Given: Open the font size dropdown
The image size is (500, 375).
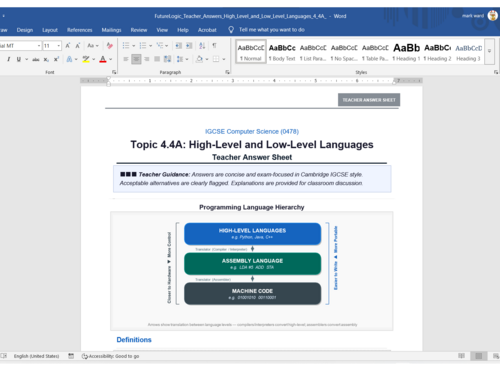Looking at the screenshot, I should (x=58, y=46).
